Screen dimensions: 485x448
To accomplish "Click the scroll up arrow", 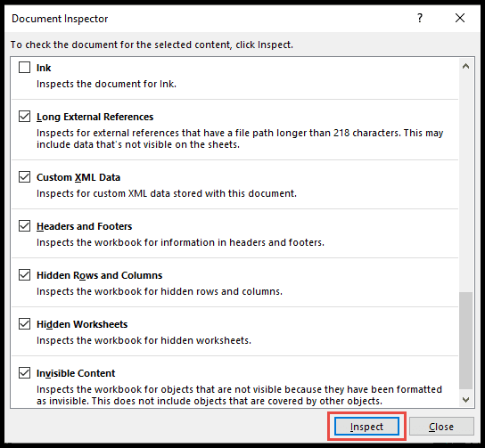I will tap(465, 67).
